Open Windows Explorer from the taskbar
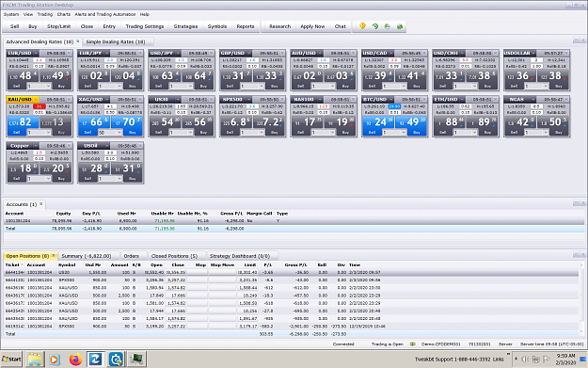Image resolution: width=588 pixels, height=368 pixels. click(35, 360)
